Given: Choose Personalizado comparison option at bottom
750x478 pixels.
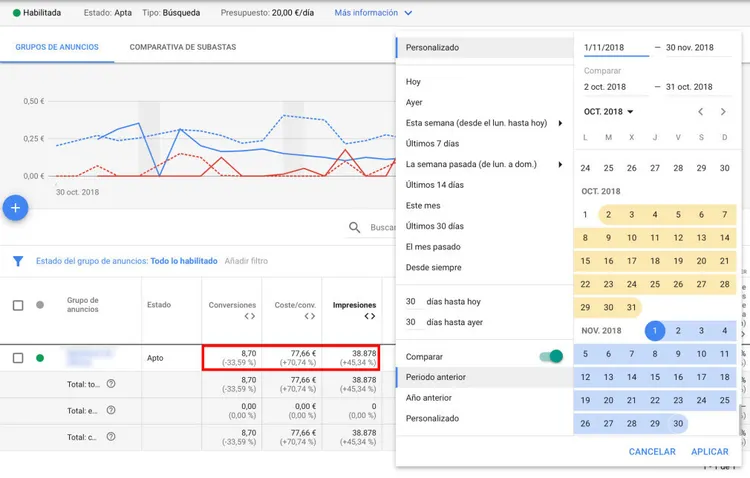Looking at the screenshot, I should point(432,418).
